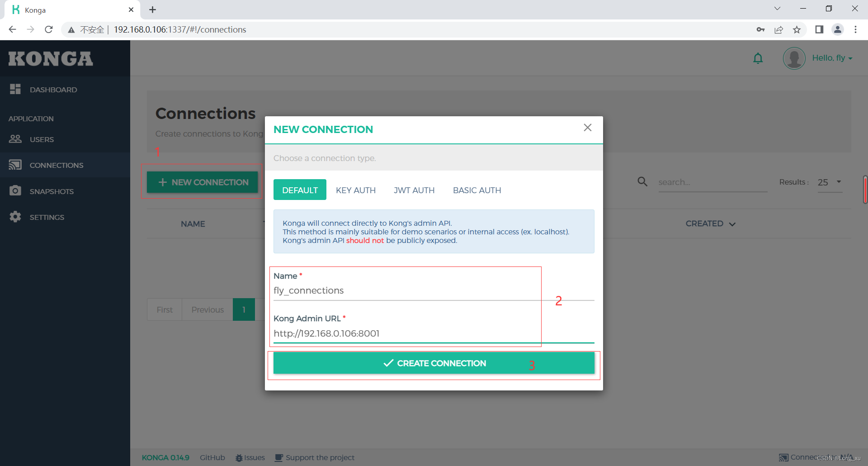The image size is (868, 466).
Task: Click the page vertical scrollbar
Action: [865, 190]
